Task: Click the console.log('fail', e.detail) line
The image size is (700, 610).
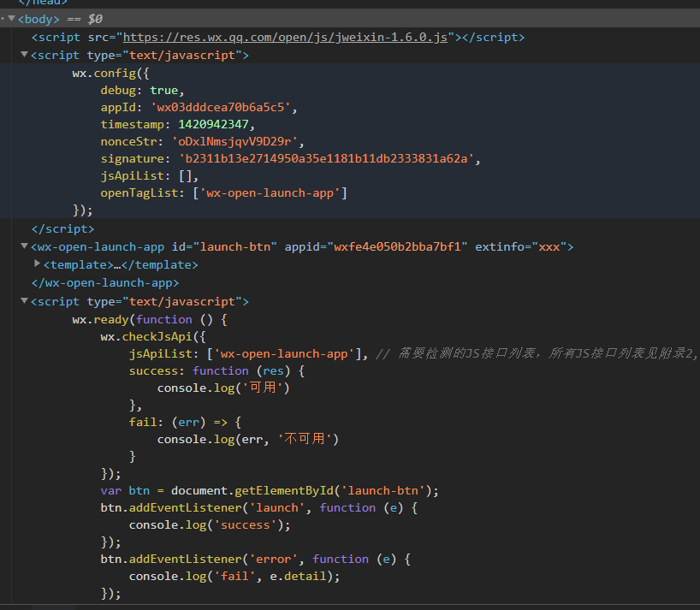Action: coord(234,577)
